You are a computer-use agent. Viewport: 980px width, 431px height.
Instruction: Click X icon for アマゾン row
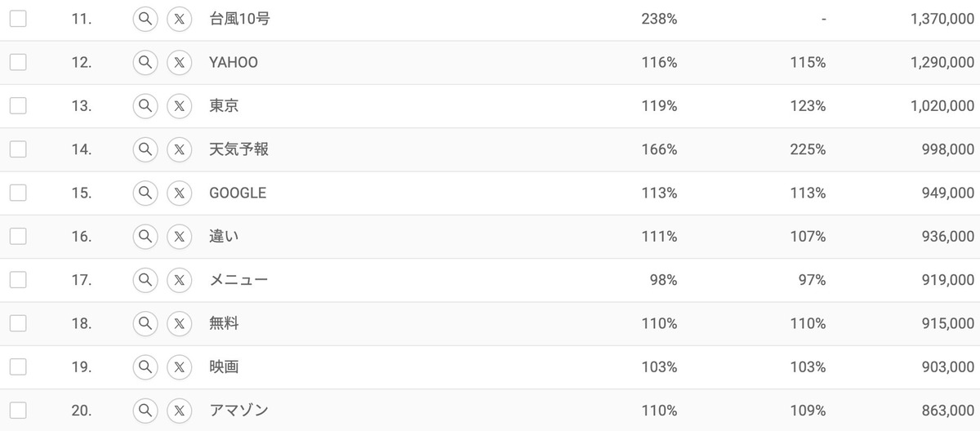click(x=179, y=410)
